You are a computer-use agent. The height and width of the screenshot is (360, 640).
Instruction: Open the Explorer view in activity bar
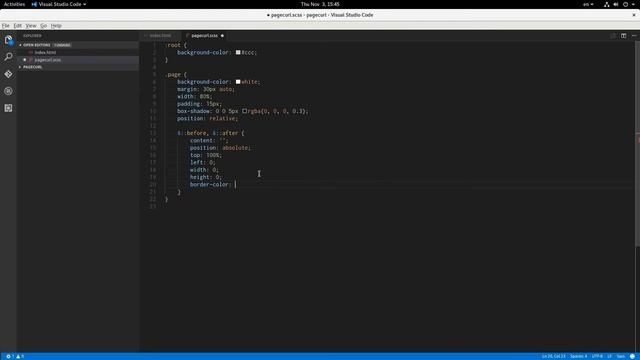click(x=8, y=40)
